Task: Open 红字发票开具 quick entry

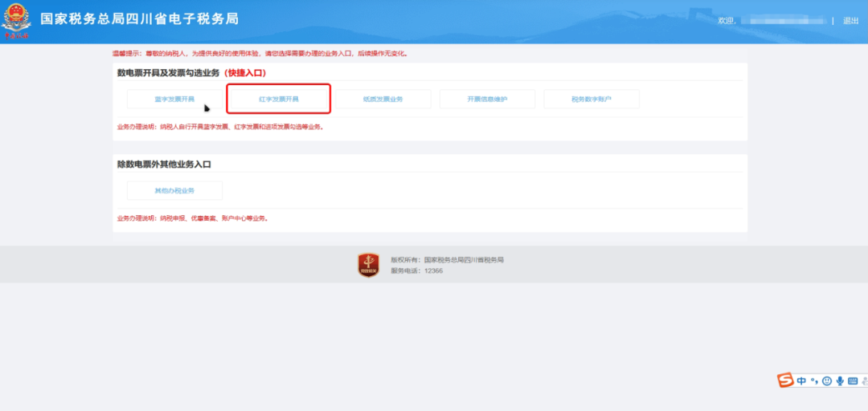Action: [x=278, y=99]
